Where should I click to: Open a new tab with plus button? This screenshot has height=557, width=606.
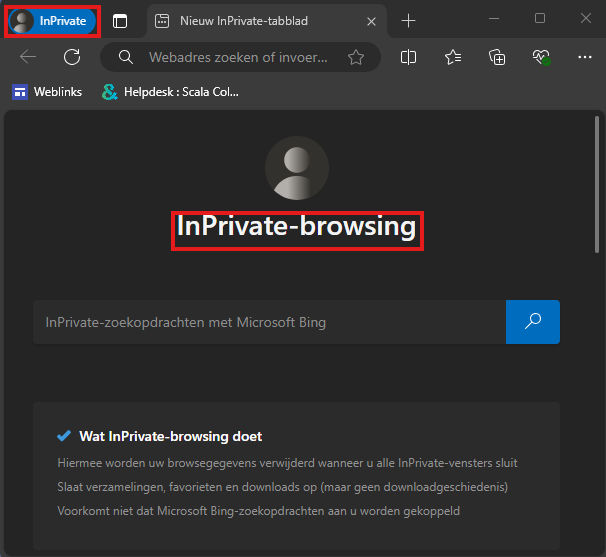click(x=408, y=21)
